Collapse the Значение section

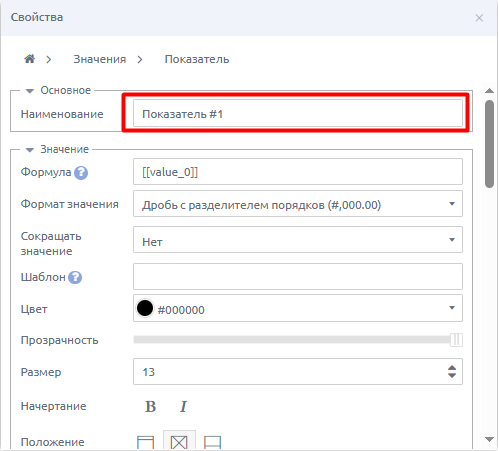pyautogui.click(x=30, y=150)
